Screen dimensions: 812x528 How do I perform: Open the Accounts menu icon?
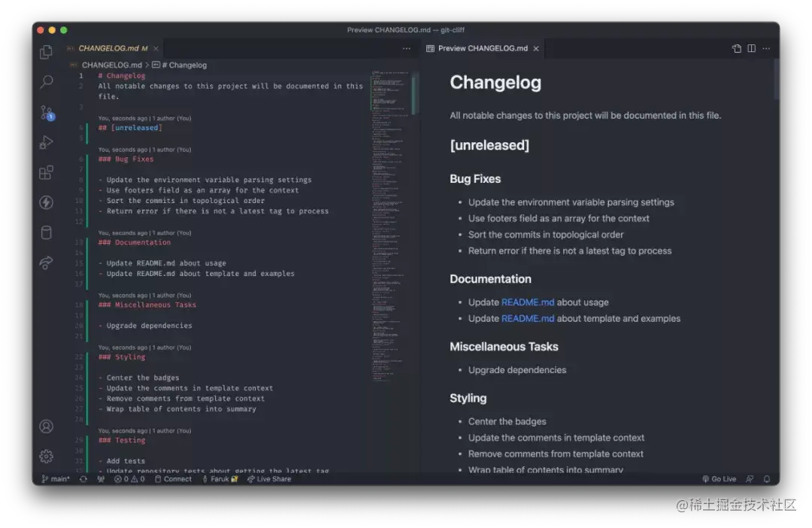click(46, 426)
